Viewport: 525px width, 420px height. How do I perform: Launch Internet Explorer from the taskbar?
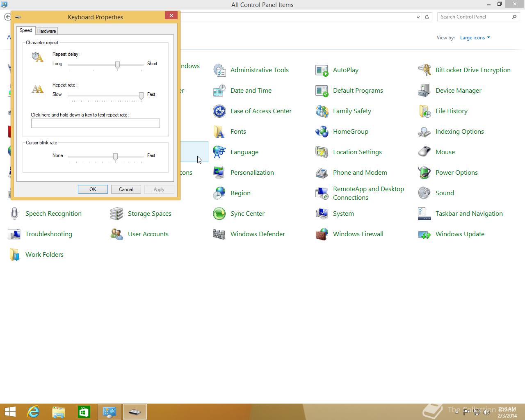(33, 411)
